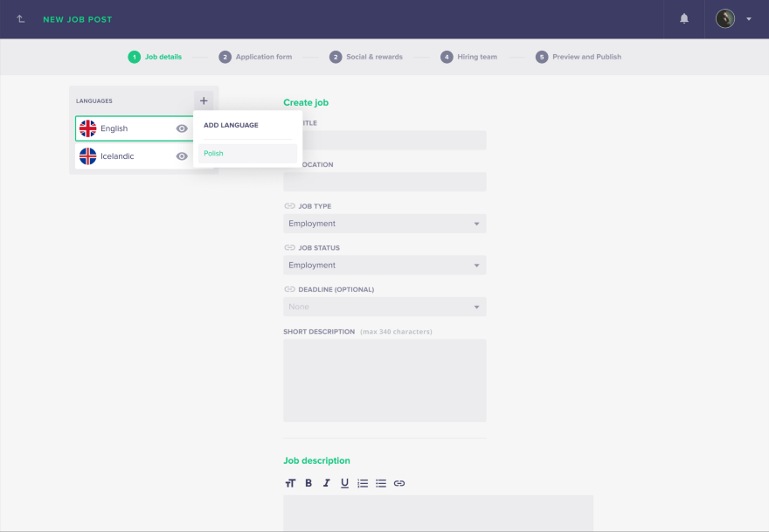
Task: Switch to the Application Form step
Action: click(256, 56)
